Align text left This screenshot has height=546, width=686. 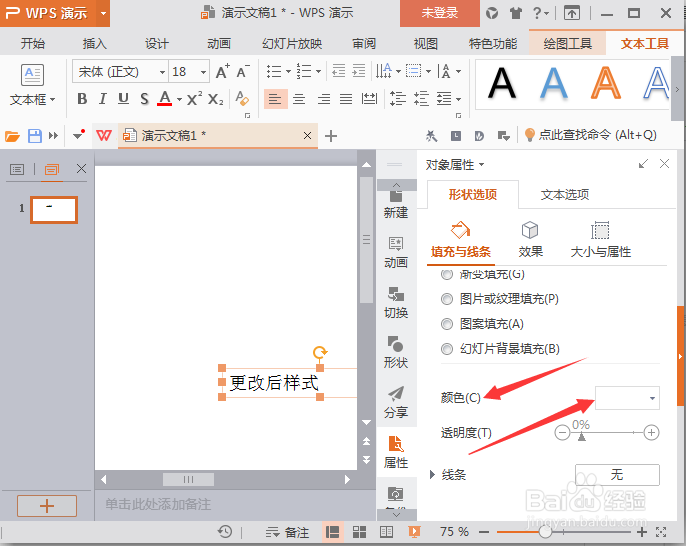[275, 99]
